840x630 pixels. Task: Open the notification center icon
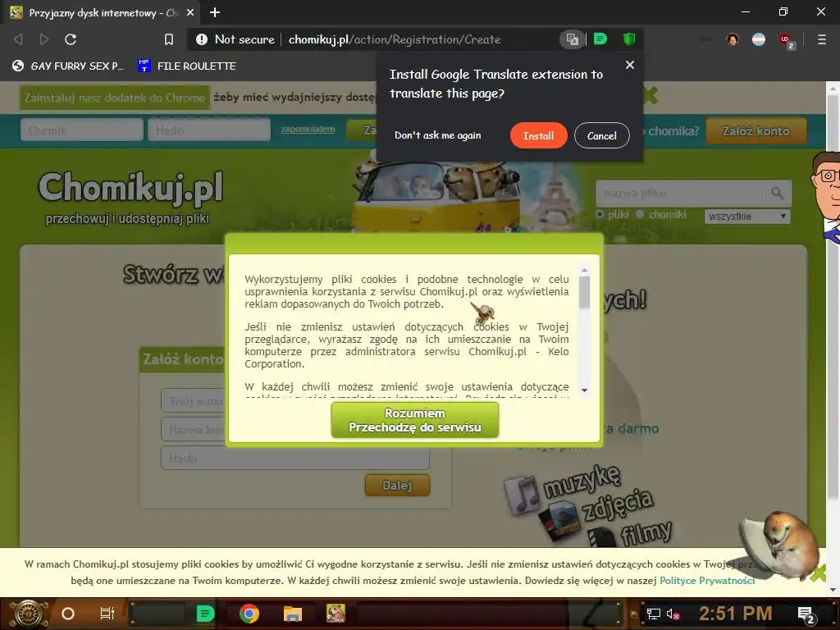[806, 614]
